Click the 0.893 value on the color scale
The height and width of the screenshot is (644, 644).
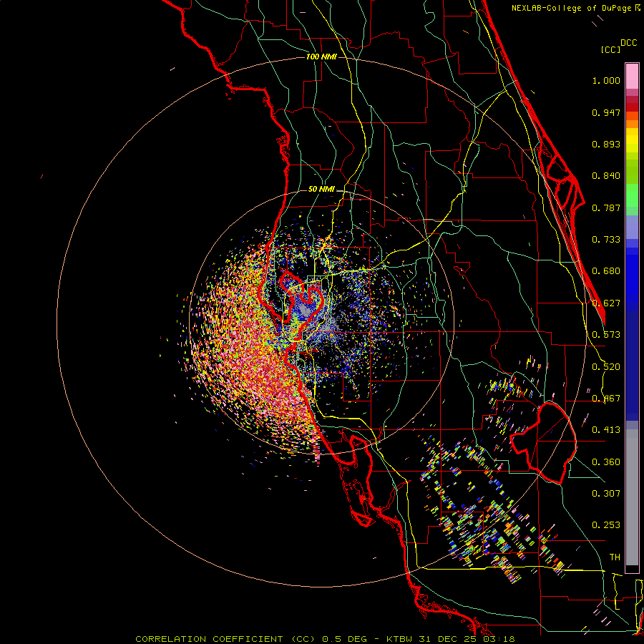click(x=606, y=144)
